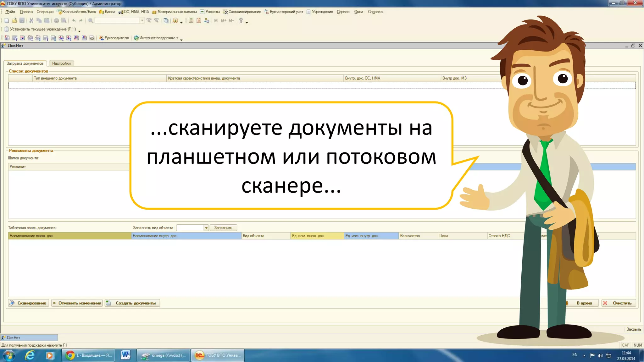The width and height of the screenshot is (644, 362).
Task: Expand third toolbar options arrow after Интернет-поддержка
Action: tap(181, 40)
